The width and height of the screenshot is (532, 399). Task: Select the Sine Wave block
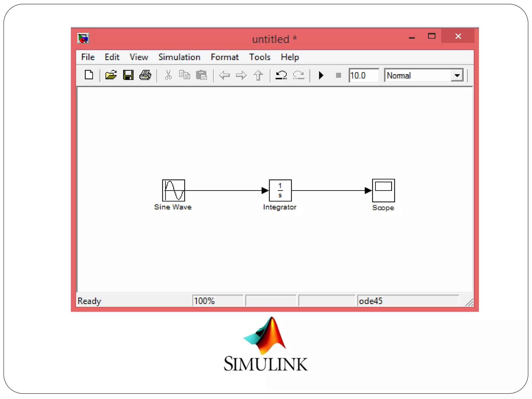pos(174,190)
